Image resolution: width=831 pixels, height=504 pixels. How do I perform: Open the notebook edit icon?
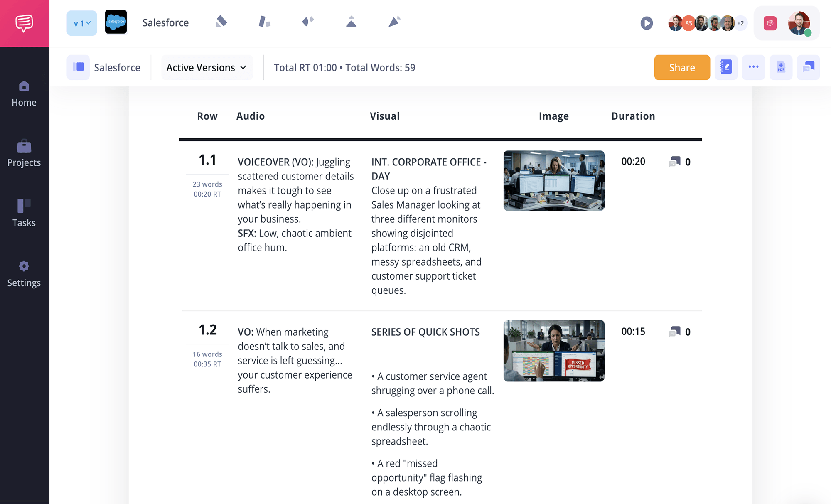coord(726,67)
